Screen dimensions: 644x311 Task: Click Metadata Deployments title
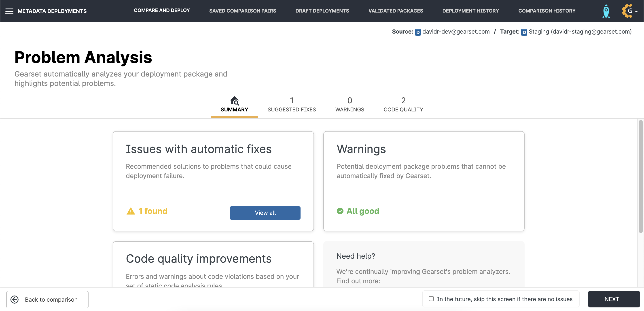click(x=52, y=11)
